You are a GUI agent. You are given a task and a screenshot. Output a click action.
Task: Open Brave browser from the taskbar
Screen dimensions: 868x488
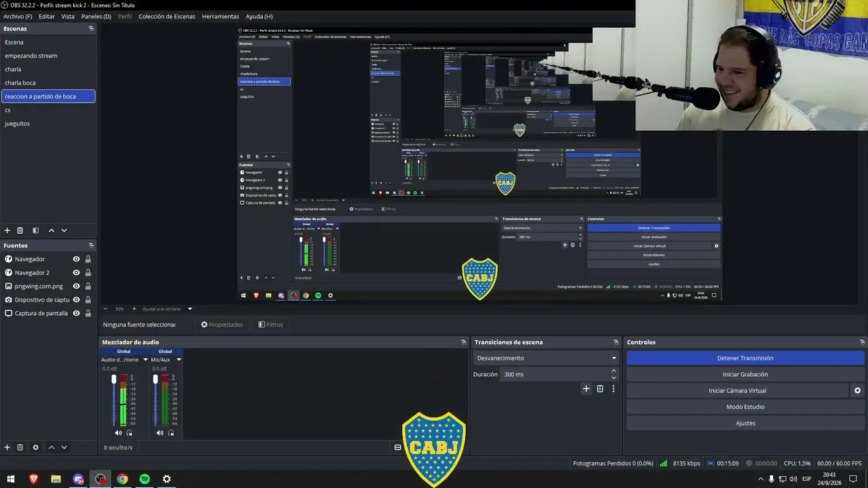point(34,479)
